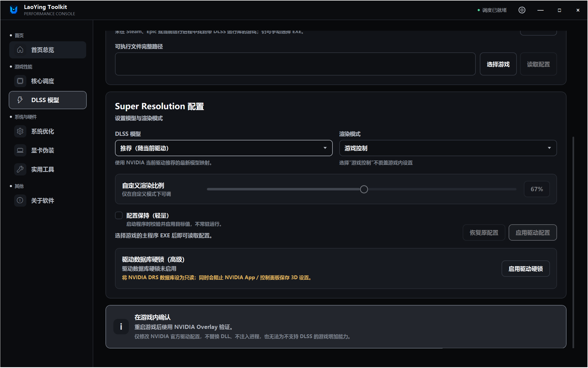Click the wrench icon beside 实用工具
The image size is (588, 368).
pyautogui.click(x=20, y=169)
